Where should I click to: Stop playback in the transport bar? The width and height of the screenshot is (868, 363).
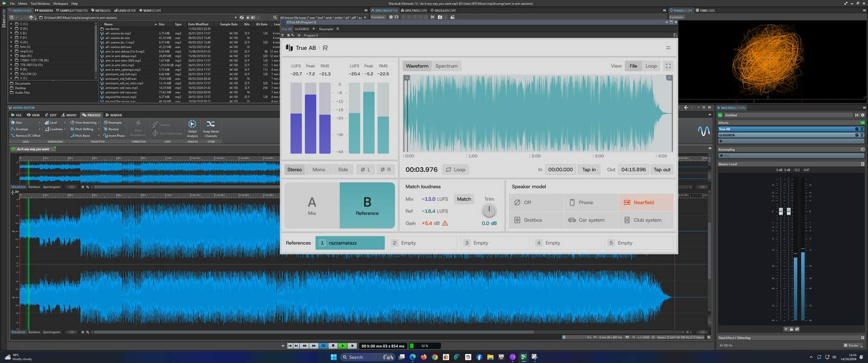pyautogui.click(x=333, y=346)
